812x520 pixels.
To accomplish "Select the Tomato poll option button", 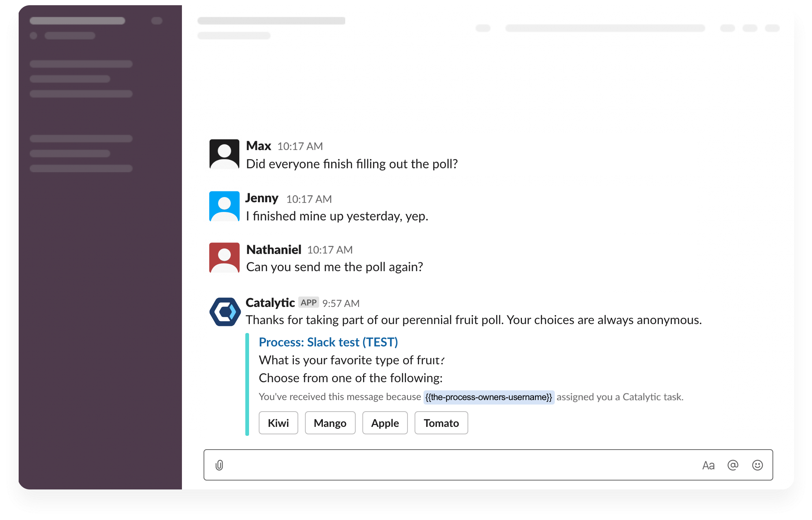I will [x=441, y=423].
